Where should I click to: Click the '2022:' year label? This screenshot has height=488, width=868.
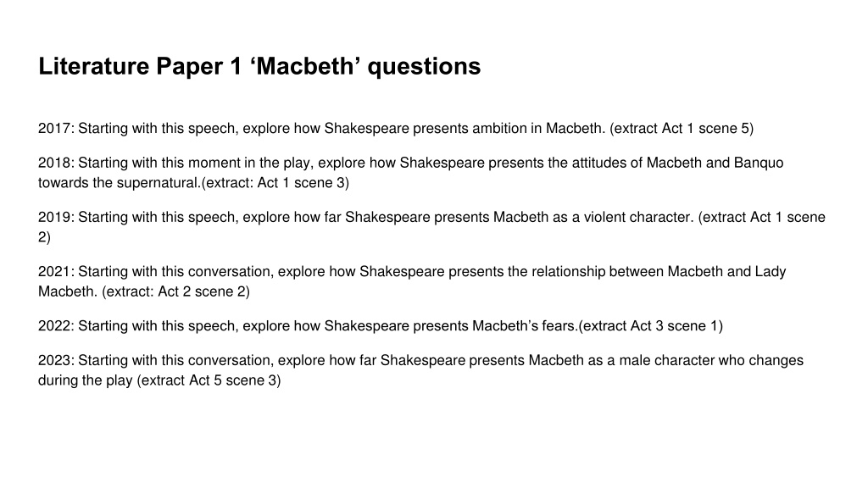pos(56,326)
